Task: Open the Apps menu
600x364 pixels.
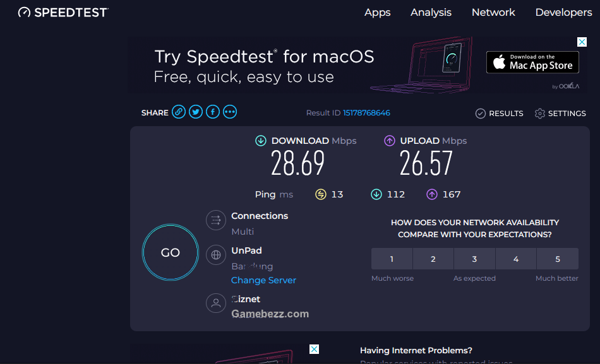Action: 377,12
